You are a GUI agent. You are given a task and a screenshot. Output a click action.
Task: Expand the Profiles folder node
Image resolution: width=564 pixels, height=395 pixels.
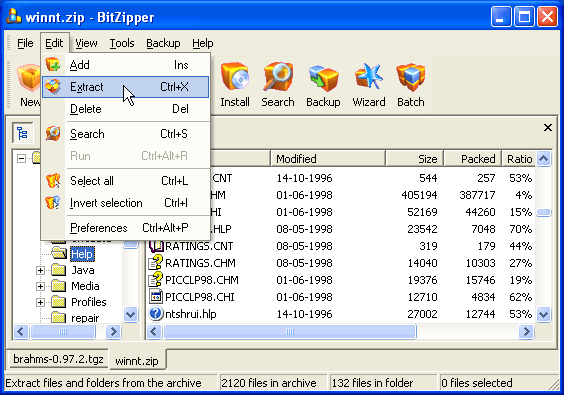pos(40,302)
